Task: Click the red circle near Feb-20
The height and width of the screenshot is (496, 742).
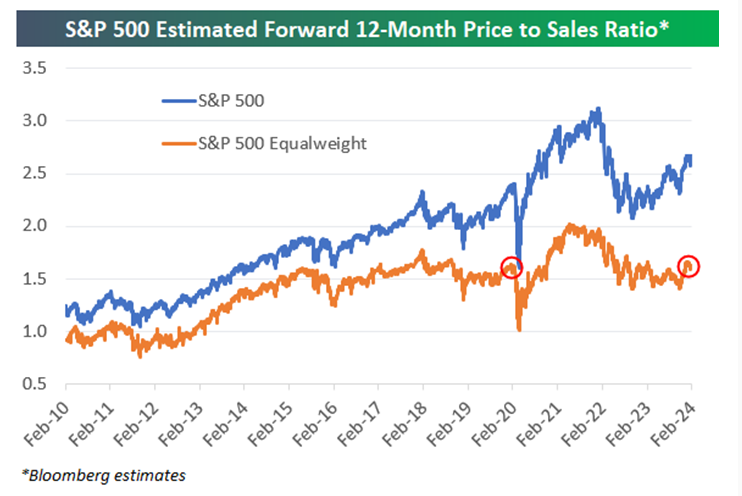Action: point(511,267)
